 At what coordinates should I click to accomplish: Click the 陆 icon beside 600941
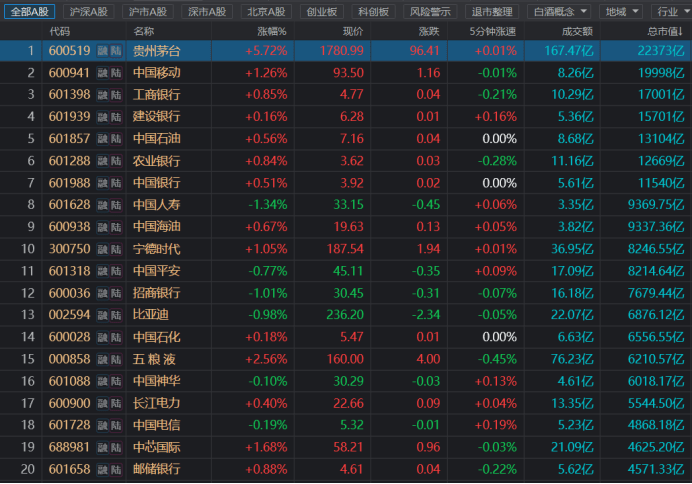pos(116,73)
